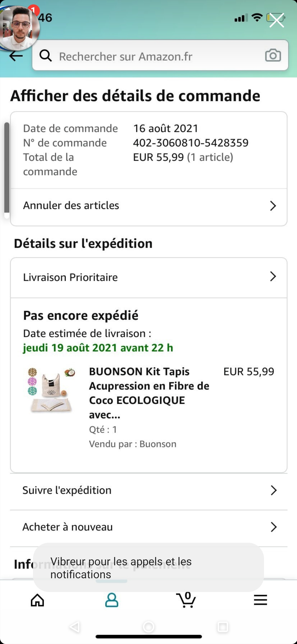The image size is (297, 644).
Task: Tap the acupressure mat product thumbnail
Action: pyautogui.click(x=51, y=389)
